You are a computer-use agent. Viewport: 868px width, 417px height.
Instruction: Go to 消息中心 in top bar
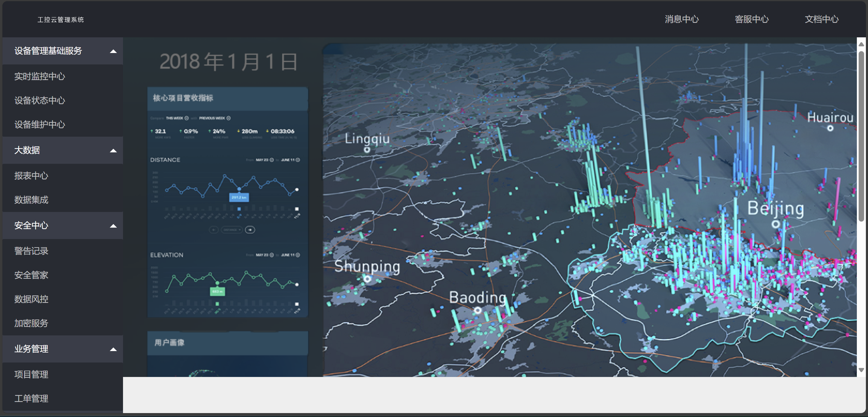(x=681, y=19)
